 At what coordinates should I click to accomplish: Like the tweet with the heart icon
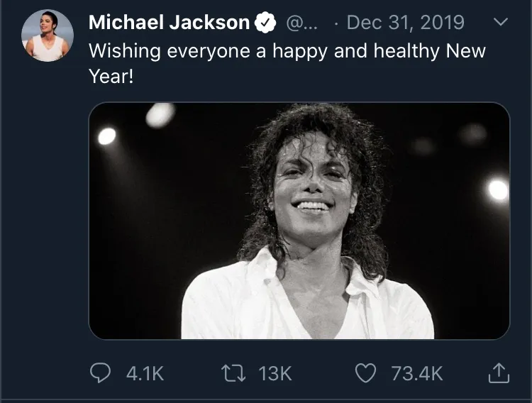[365, 373]
